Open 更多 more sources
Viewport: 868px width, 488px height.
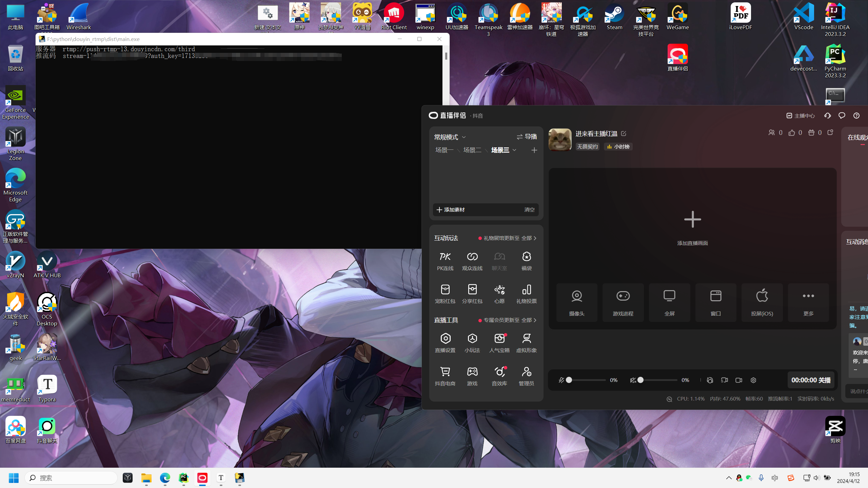808,303
